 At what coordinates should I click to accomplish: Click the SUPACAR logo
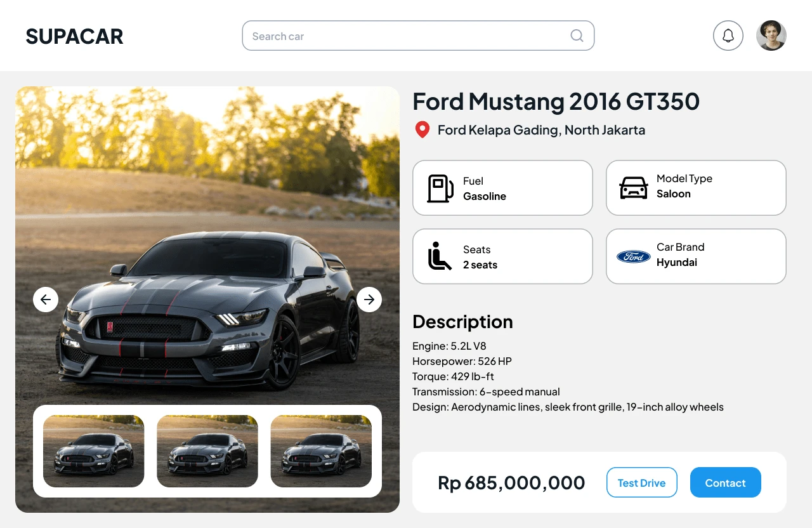pos(74,37)
